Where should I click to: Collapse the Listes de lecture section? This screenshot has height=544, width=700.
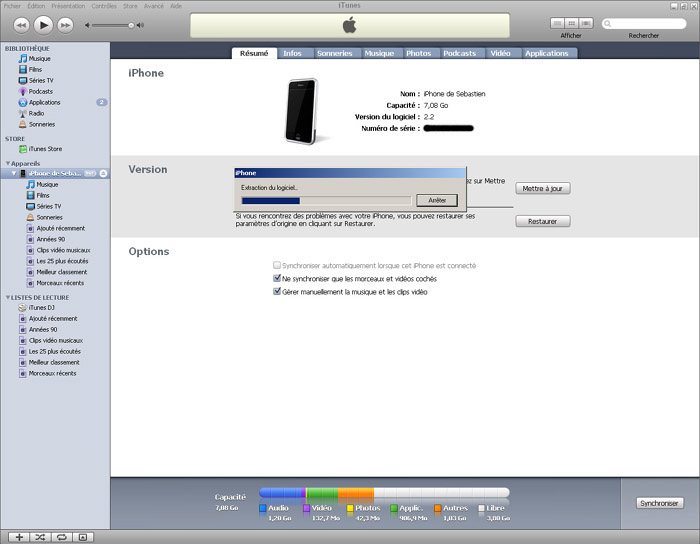tap(7, 297)
